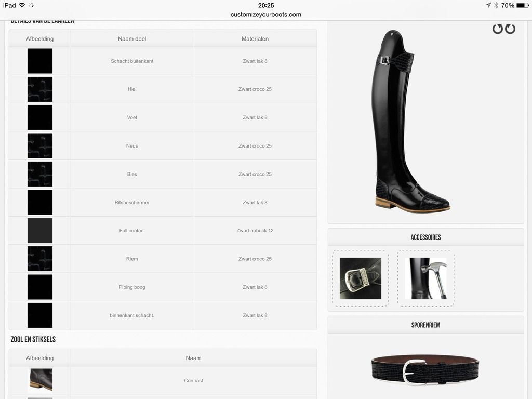Select the Neus croco swatch
532x399 pixels.
tap(40, 146)
